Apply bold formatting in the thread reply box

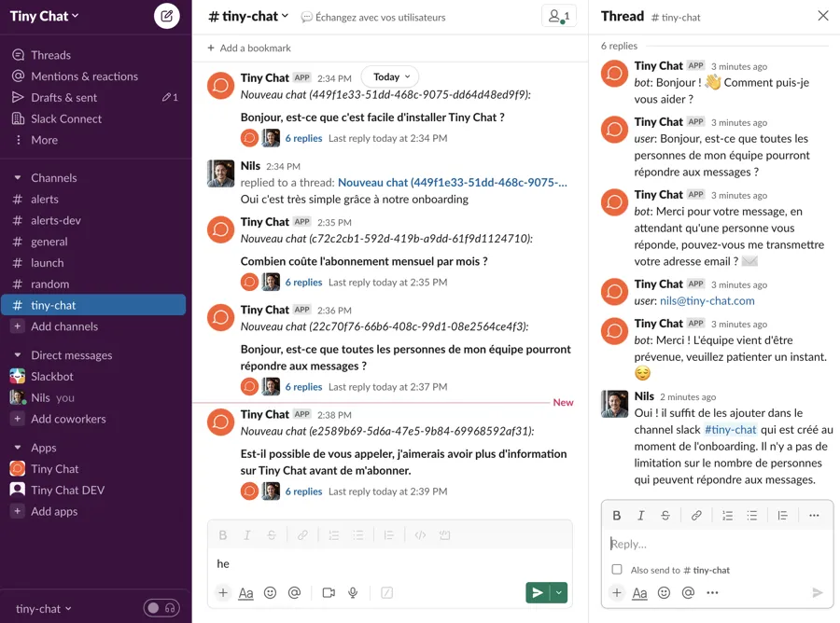click(x=617, y=515)
